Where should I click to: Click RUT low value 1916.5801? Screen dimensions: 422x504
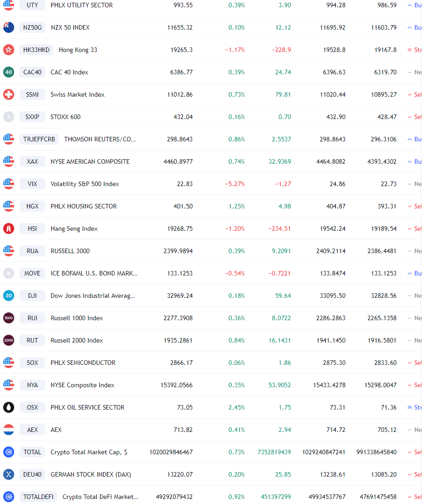(382, 340)
